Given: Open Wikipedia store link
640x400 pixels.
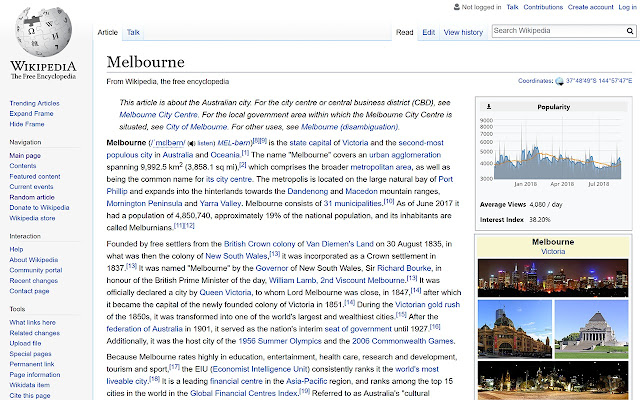Looking at the screenshot, I should pos(32,218).
